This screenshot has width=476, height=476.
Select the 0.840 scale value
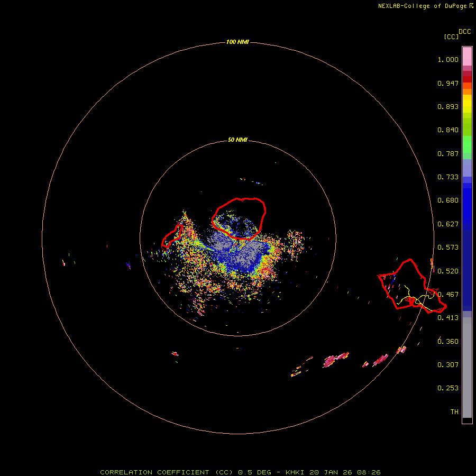click(448, 130)
